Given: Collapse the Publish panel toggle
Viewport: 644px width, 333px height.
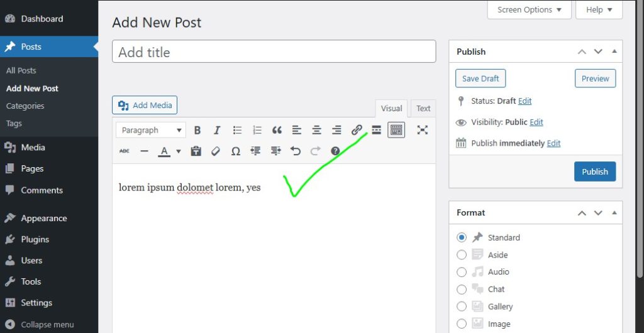Looking at the screenshot, I should [x=614, y=52].
